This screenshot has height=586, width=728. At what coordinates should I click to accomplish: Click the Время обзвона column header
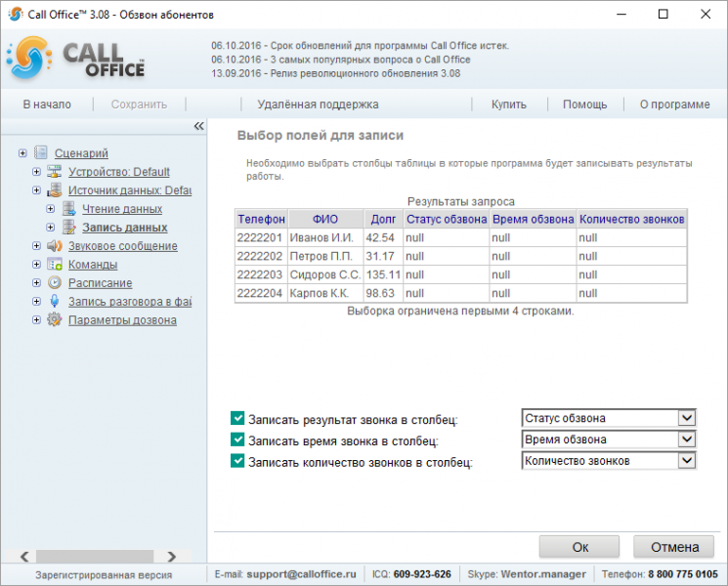coord(533,219)
